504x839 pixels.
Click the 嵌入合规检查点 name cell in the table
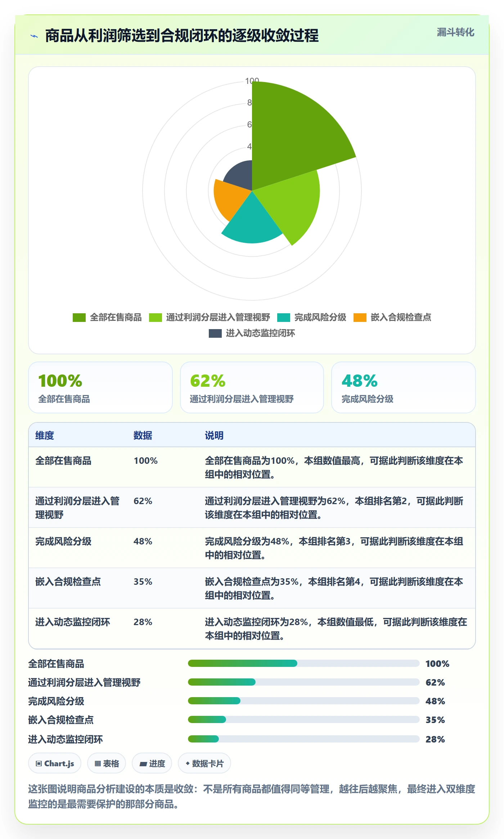[68, 582]
